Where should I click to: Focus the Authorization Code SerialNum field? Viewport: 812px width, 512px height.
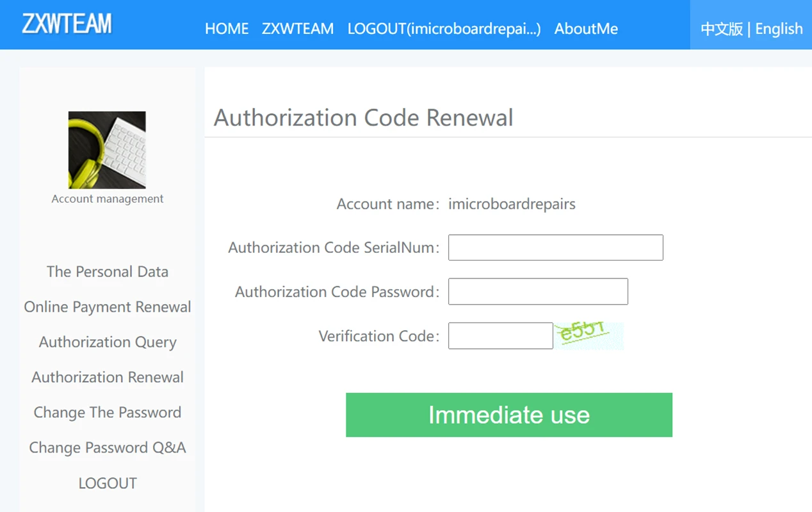tap(555, 248)
